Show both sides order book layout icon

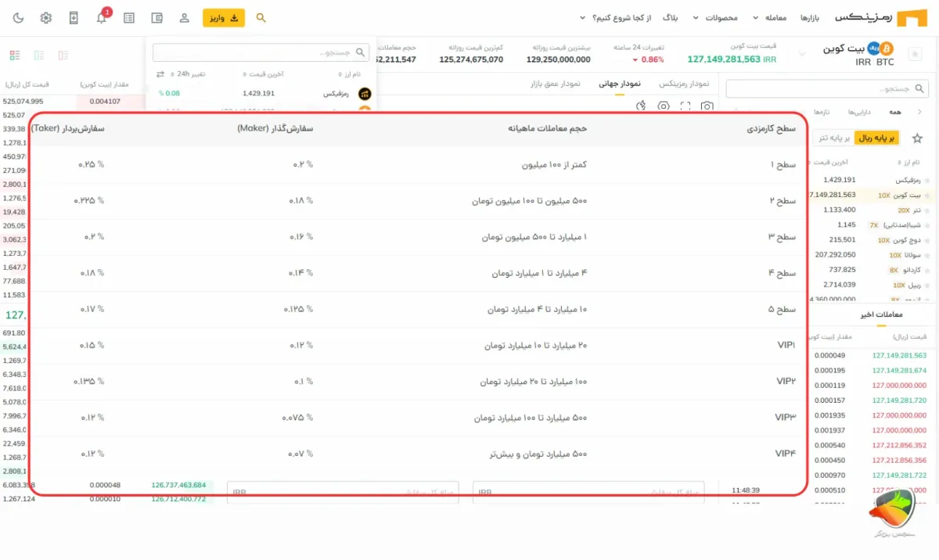15,56
